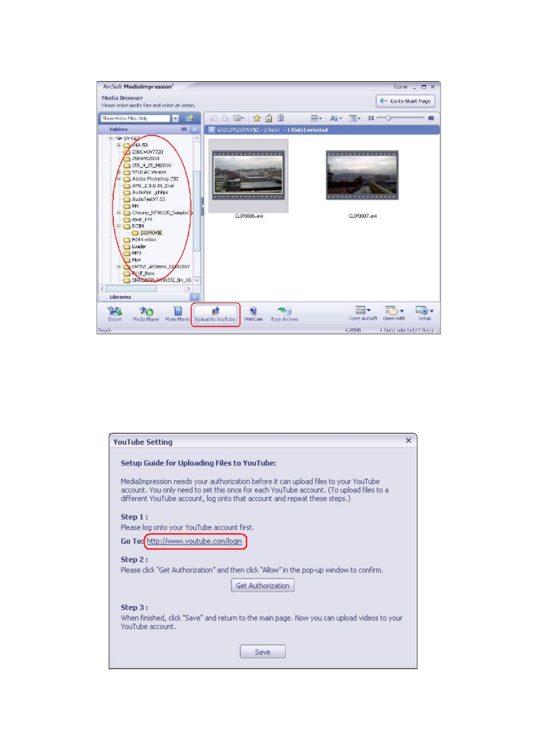Click the folder tree horizontal scroll right arrow
This screenshot has height=756, width=534.
(x=189, y=288)
